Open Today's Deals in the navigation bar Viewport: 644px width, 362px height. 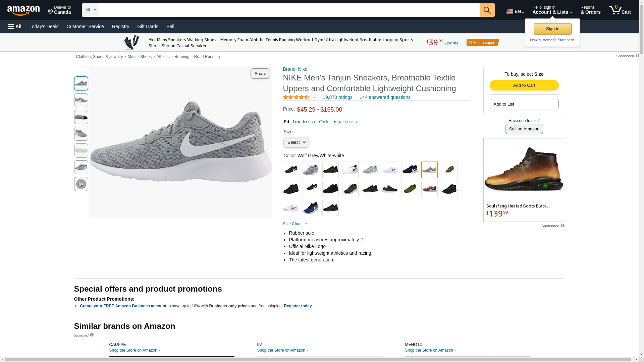coord(44,26)
